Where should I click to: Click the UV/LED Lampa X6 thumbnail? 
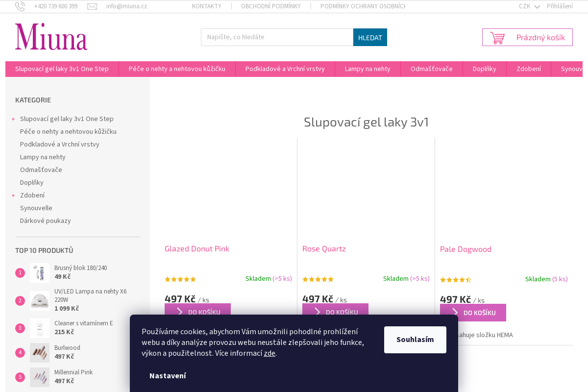click(x=40, y=301)
